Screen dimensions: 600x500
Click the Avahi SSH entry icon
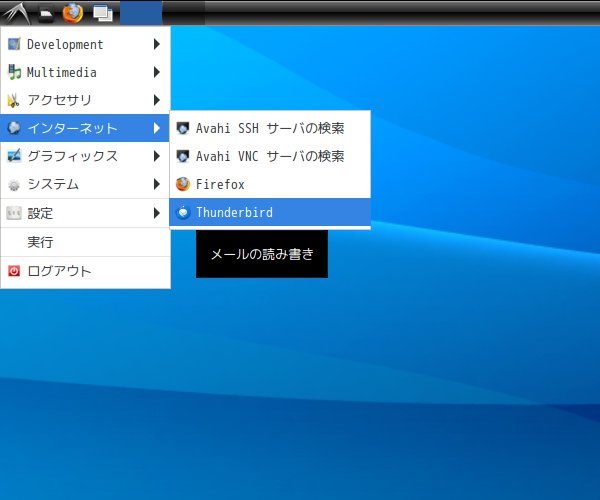(183, 128)
